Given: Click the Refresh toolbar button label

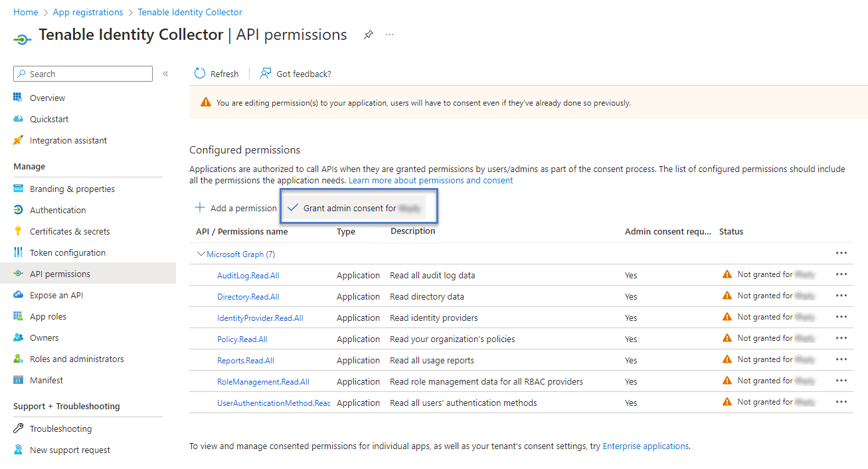Looking at the screenshot, I should (224, 74).
